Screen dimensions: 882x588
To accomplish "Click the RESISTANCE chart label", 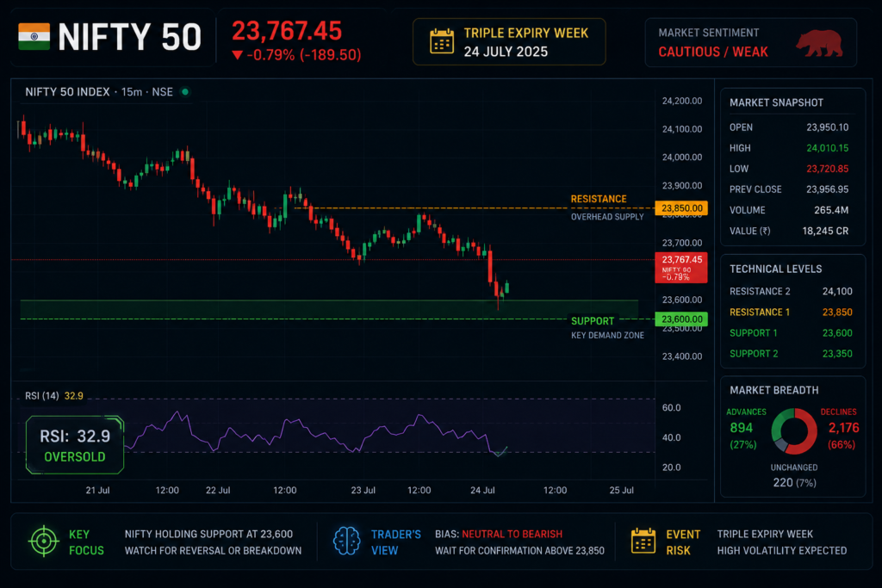I will coord(599,199).
